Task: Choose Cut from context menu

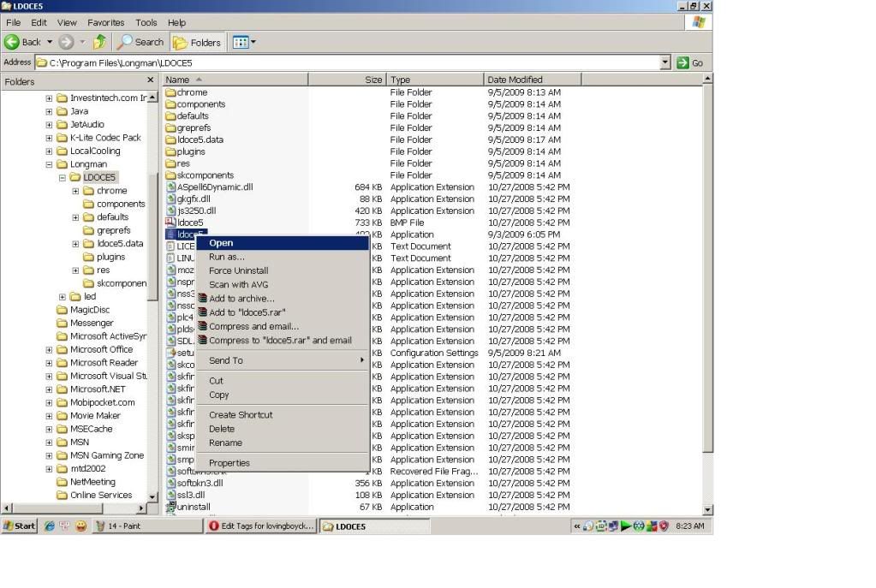Action: pyautogui.click(x=282, y=381)
